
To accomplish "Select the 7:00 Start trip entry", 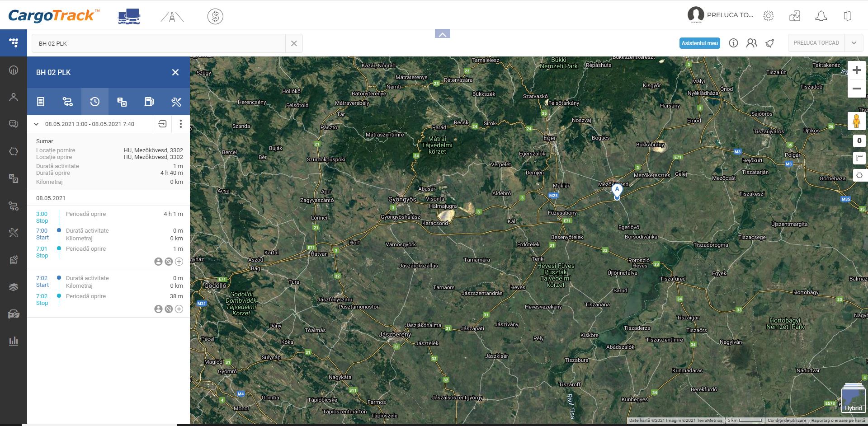I will tap(108, 234).
